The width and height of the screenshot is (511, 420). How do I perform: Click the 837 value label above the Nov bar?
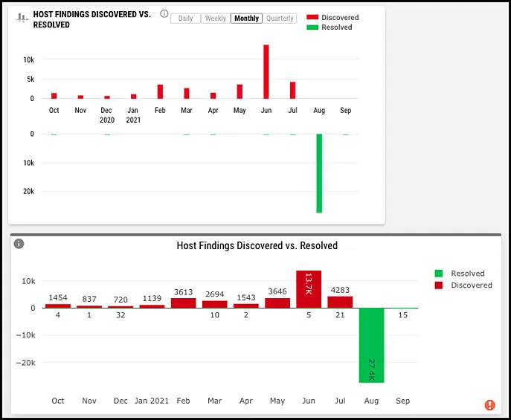[x=89, y=299]
